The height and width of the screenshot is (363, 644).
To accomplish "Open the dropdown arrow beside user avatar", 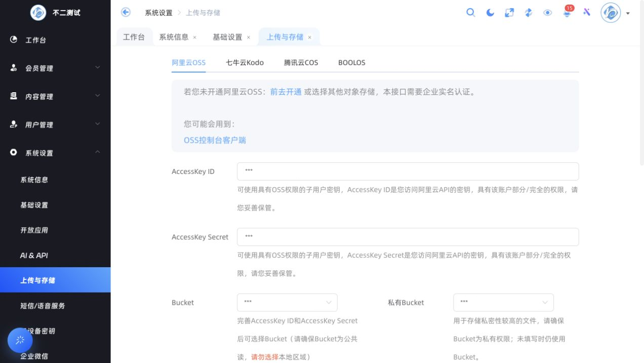I will click(x=628, y=13).
